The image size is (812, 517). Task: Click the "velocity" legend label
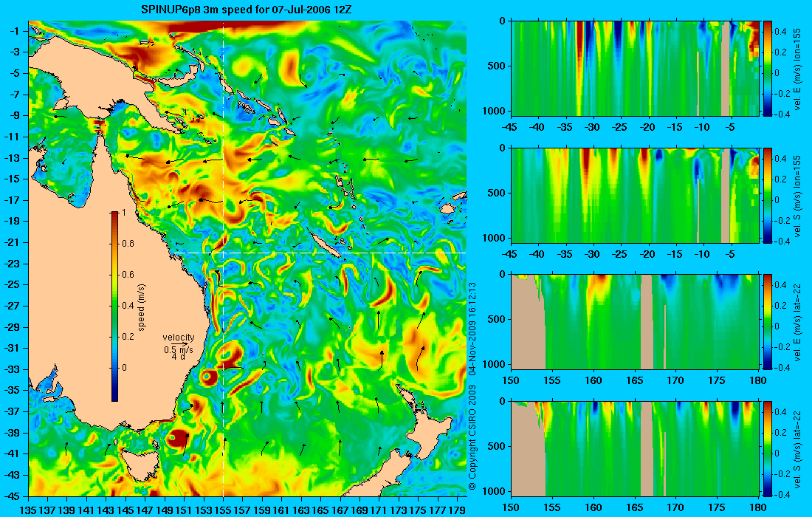[x=178, y=338]
